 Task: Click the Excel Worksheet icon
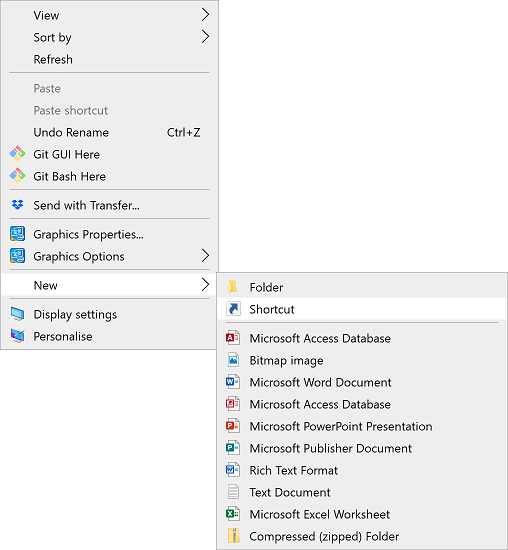[233, 514]
